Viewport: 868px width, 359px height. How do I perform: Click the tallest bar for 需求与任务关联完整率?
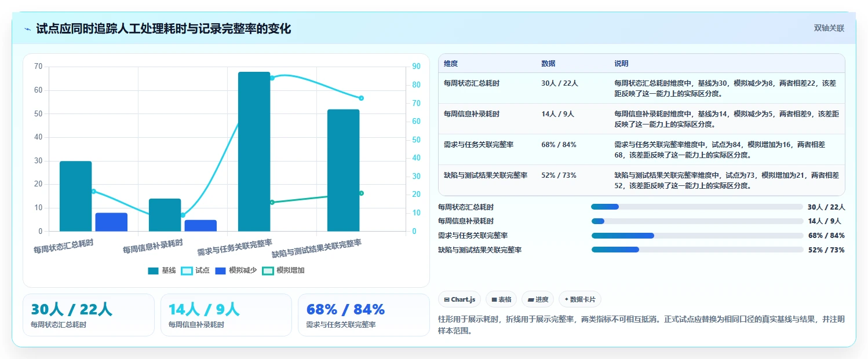click(254, 152)
